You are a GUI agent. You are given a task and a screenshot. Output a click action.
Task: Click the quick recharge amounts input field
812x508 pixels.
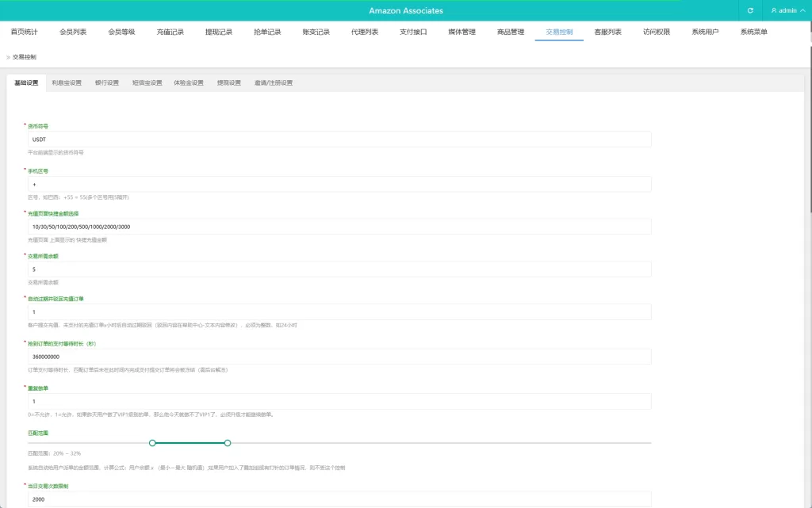point(339,227)
